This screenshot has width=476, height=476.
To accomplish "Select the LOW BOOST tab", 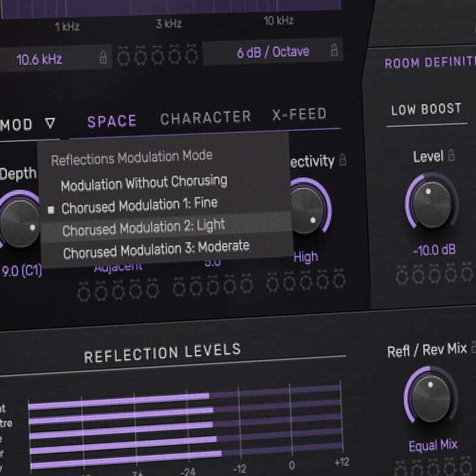I will coord(426,109).
